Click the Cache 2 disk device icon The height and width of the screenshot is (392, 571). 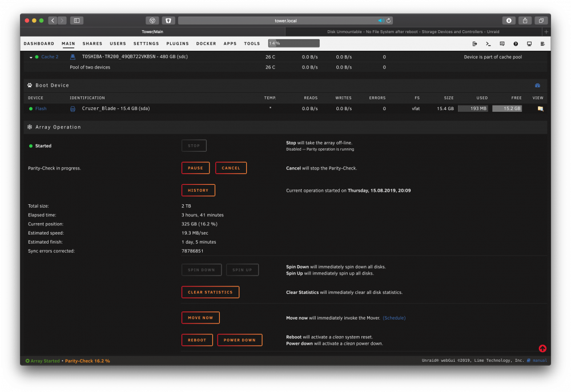73,57
